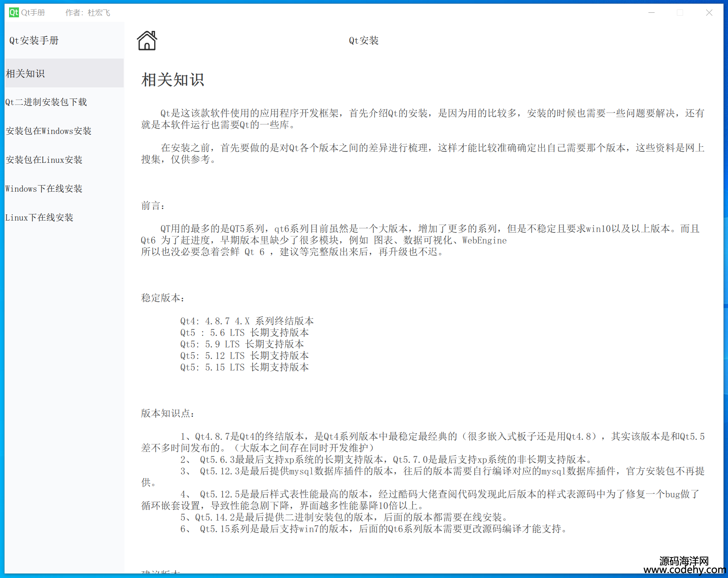
Task: Click the 相关知识 main heading
Action: point(173,80)
